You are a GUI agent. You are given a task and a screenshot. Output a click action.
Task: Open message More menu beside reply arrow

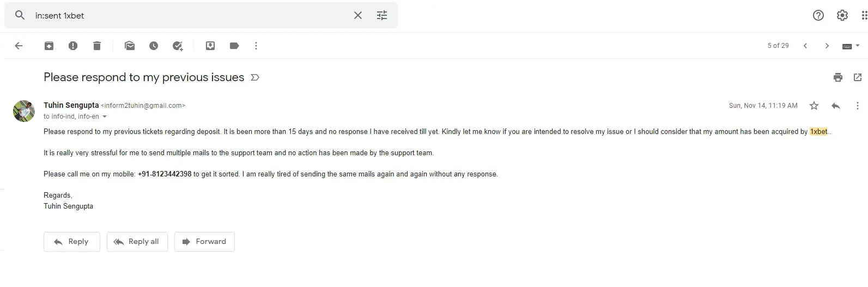pos(858,106)
